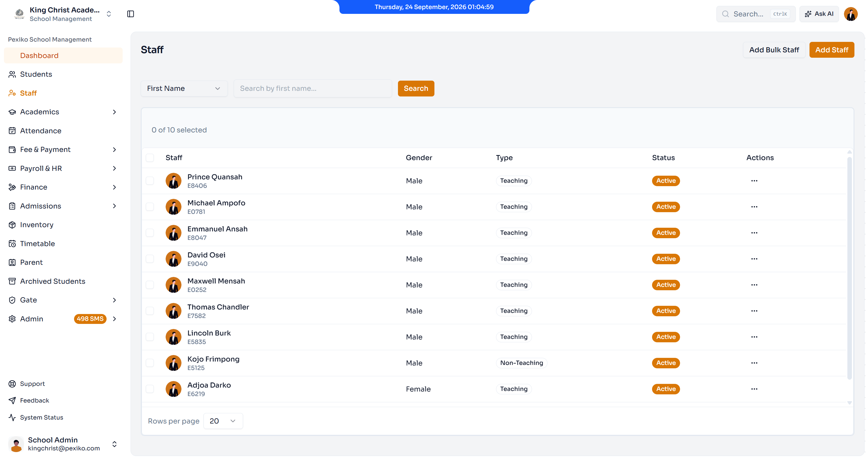The image size is (868, 458).
Task: Check the box for Adjoa Darko
Action: (x=150, y=389)
